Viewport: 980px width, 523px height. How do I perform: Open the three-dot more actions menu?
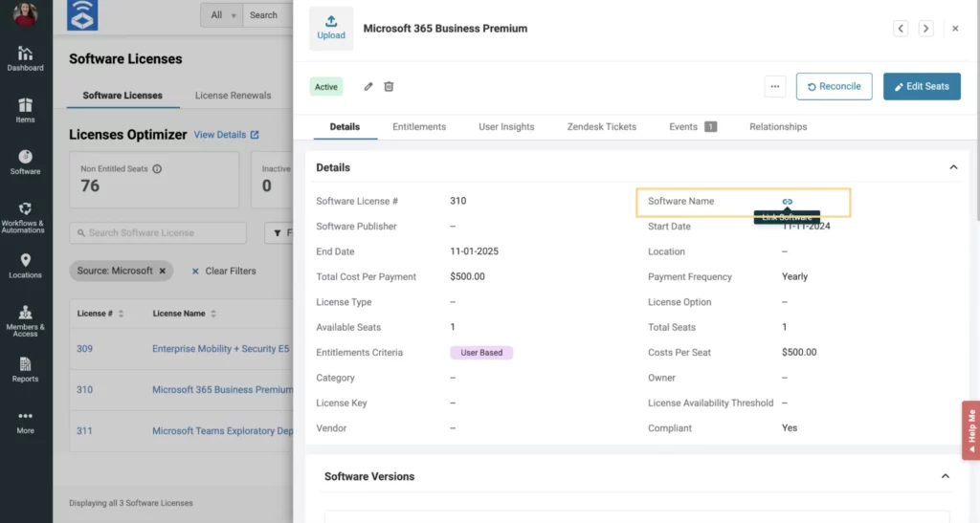point(775,86)
